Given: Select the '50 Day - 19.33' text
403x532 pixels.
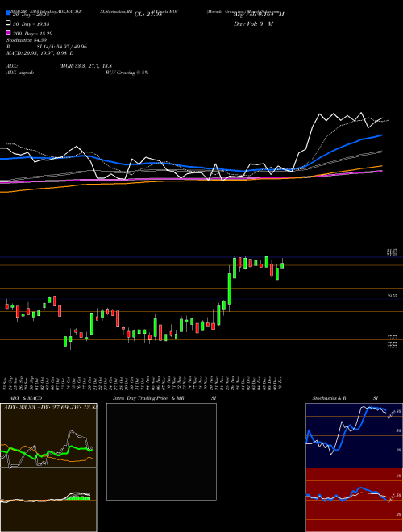Looking at the screenshot, I should pos(31,24).
